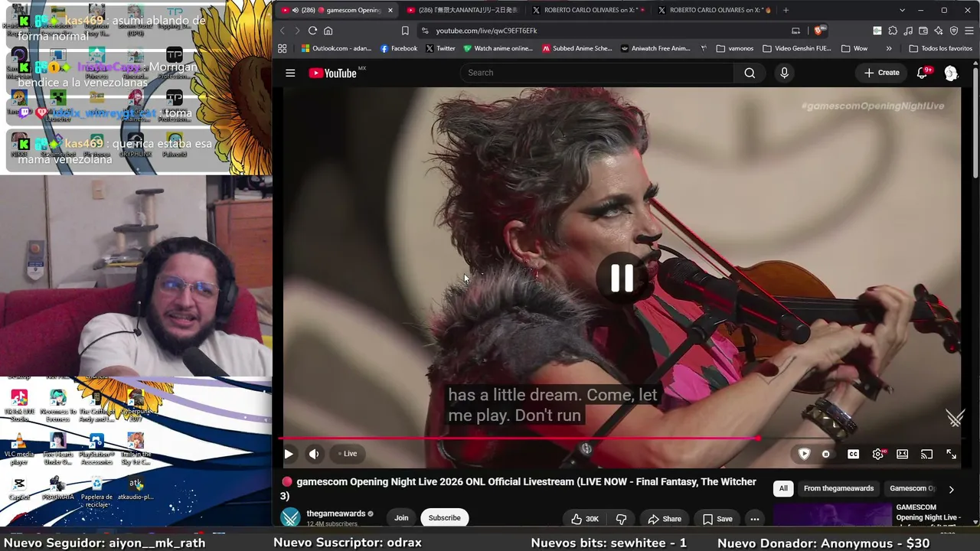Jump to live with the Live button
This screenshot has width=980, height=551.
coord(348,454)
